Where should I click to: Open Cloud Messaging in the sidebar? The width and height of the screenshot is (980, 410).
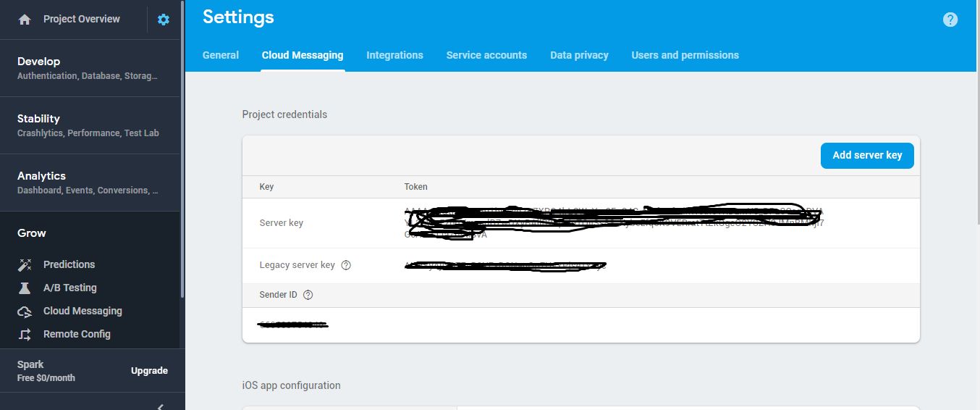click(83, 311)
